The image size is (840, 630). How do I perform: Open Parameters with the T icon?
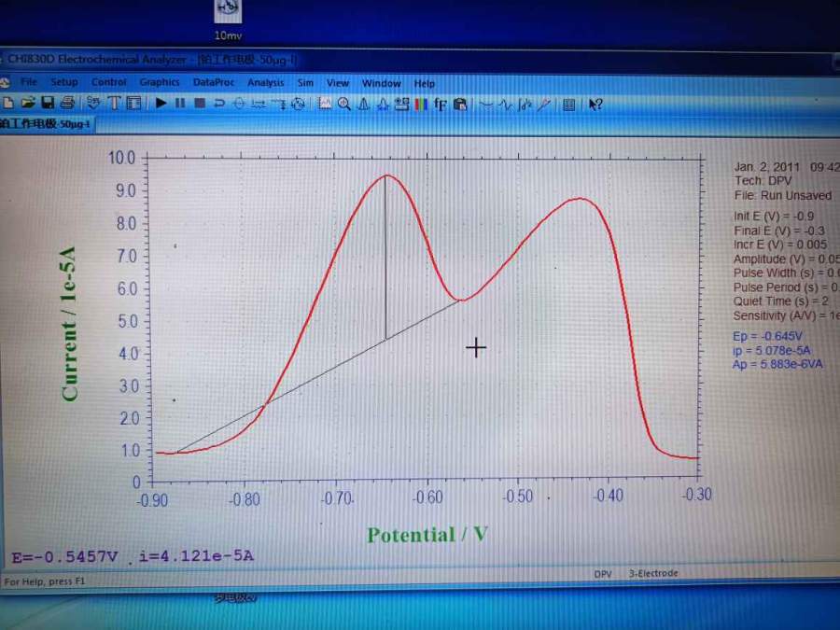[x=114, y=103]
